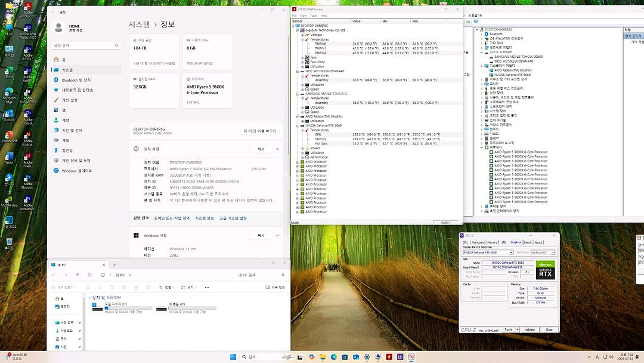The height and width of the screenshot is (363, 644).
Task: Go up one level in explorer window
Action: tap(78, 275)
